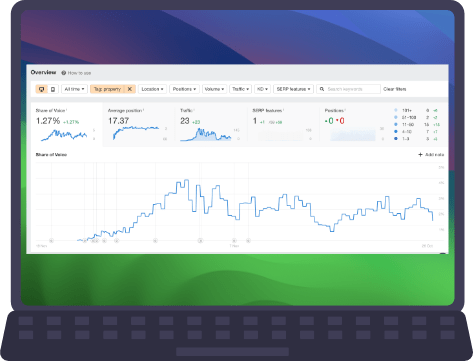Select the Positions metric card
The height and width of the screenshot is (361, 473).
point(355,125)
